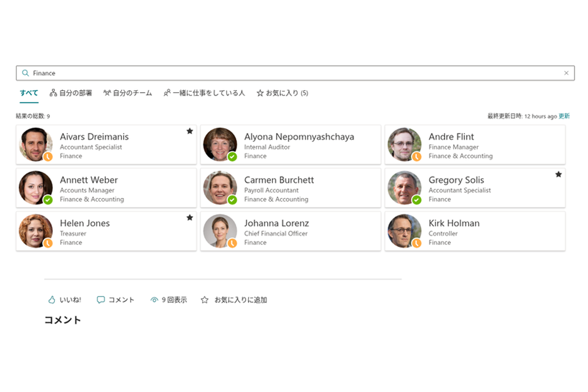
Task: Toggle Gregory Solis favorite star
Action: pos(558,174)
